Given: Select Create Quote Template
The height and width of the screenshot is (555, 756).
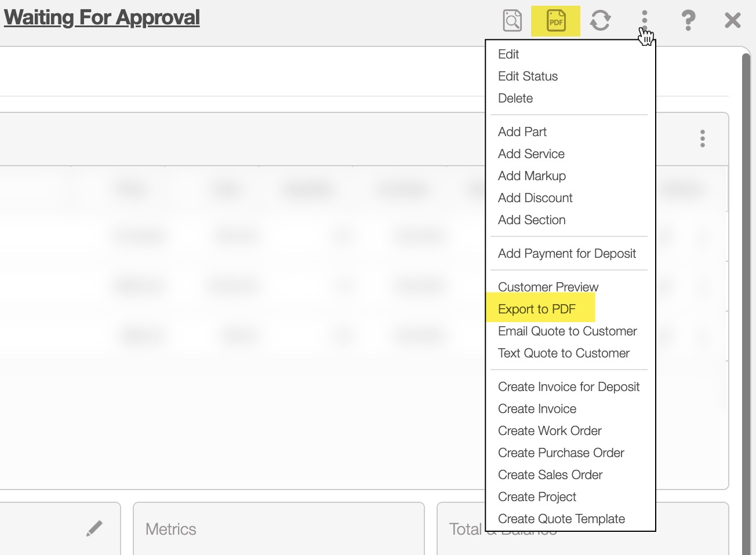Looking at the screenshot, I should click(x=561, y=519).
